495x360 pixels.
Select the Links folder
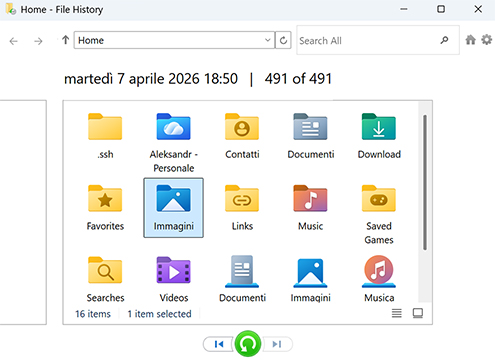click(242, 208)
